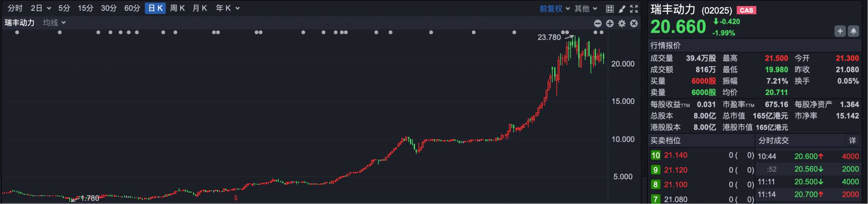Open the 前复权 adjustment dropdown

coord(554,9)
